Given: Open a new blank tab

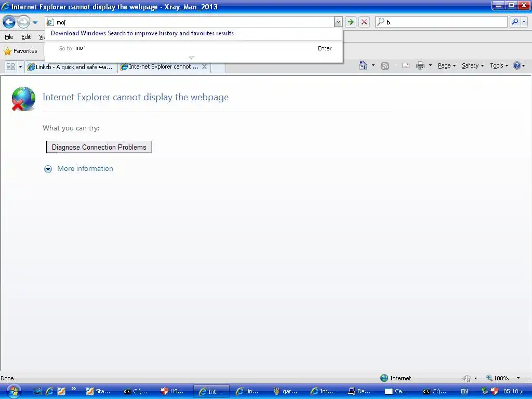Looking at the screenshot, I should [x=218, y=67].
